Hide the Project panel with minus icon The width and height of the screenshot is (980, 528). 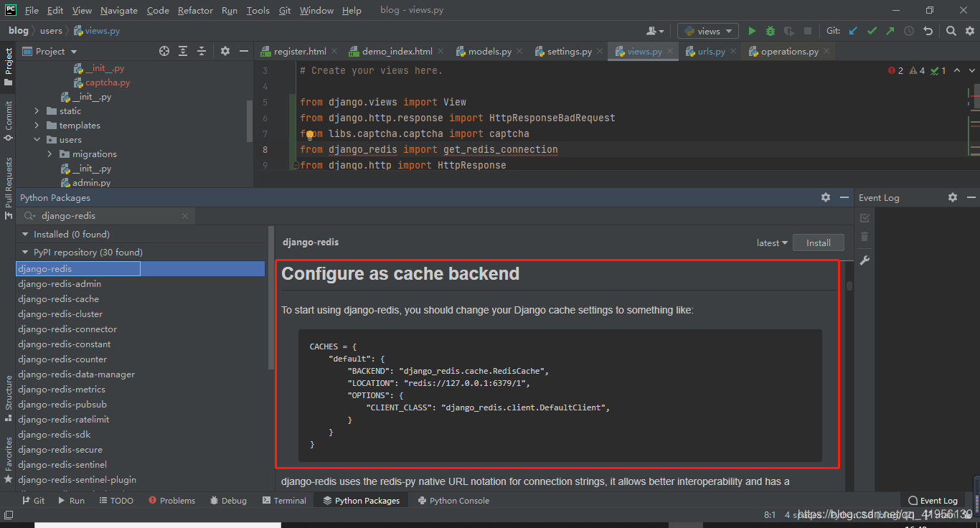point(244,51)
